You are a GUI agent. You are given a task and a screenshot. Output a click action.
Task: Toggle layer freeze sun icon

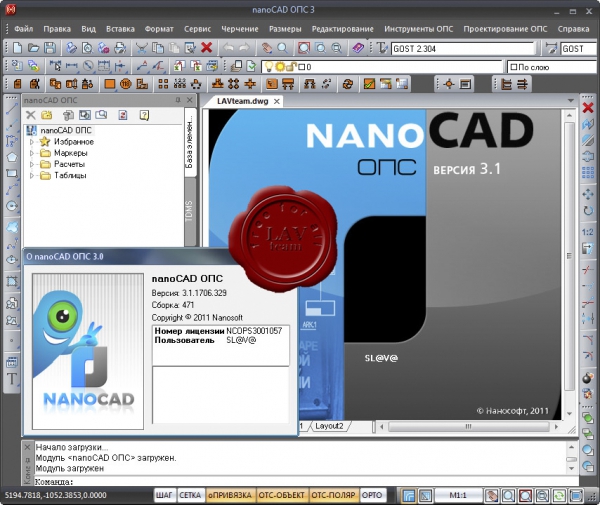pos(280,67)
